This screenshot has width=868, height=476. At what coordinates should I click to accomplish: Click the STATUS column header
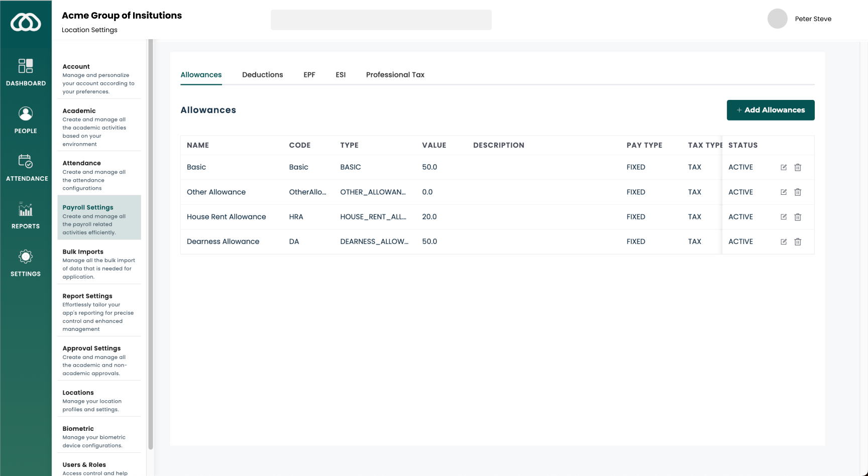(743, 145)
